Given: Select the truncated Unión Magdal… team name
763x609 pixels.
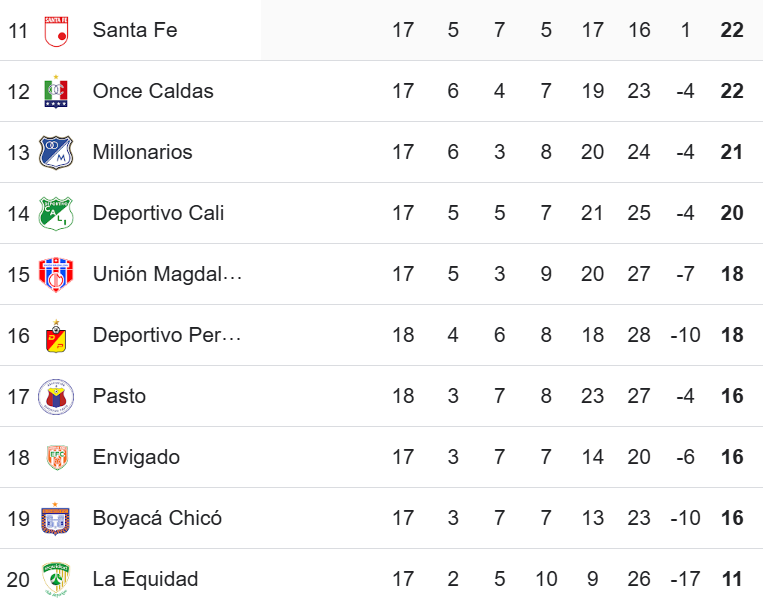Looking at the screenshot, I should pyautogui.click(x=167, y=274).
